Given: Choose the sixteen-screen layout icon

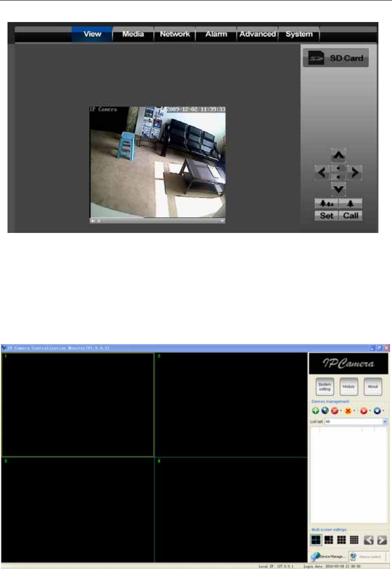Looking at the screenshot, I should tap(355, 540).
